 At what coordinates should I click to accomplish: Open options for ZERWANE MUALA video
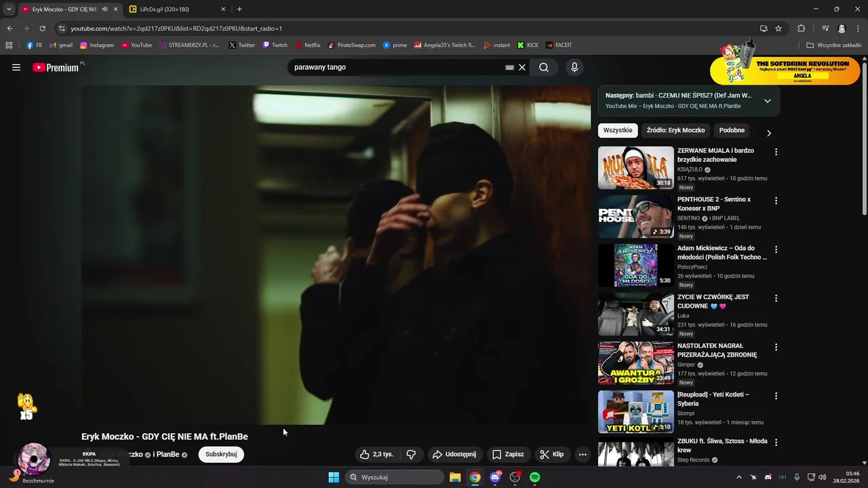[776, 152]
